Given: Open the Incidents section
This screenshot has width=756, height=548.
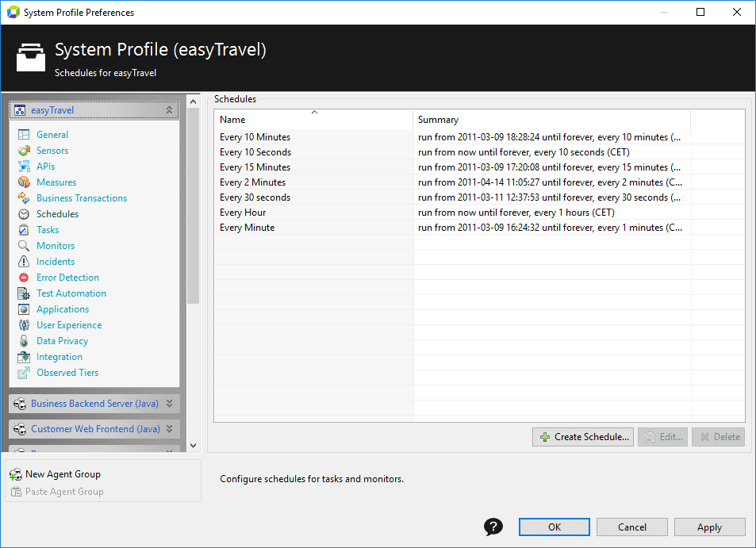Looking at the screenshot, I should tap(56, 262).
